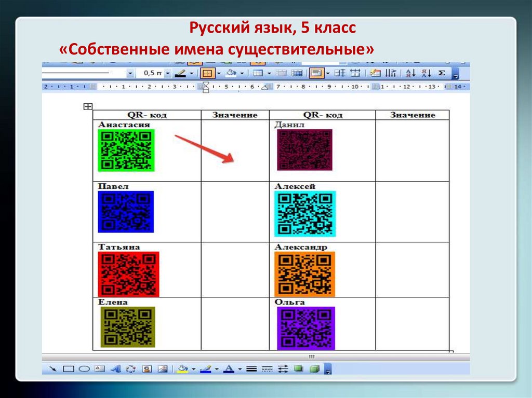Image resolution: width=532 pixels, height=398 pixels.
Task: Select the orange Александр QR code
Action: [304, 275]
